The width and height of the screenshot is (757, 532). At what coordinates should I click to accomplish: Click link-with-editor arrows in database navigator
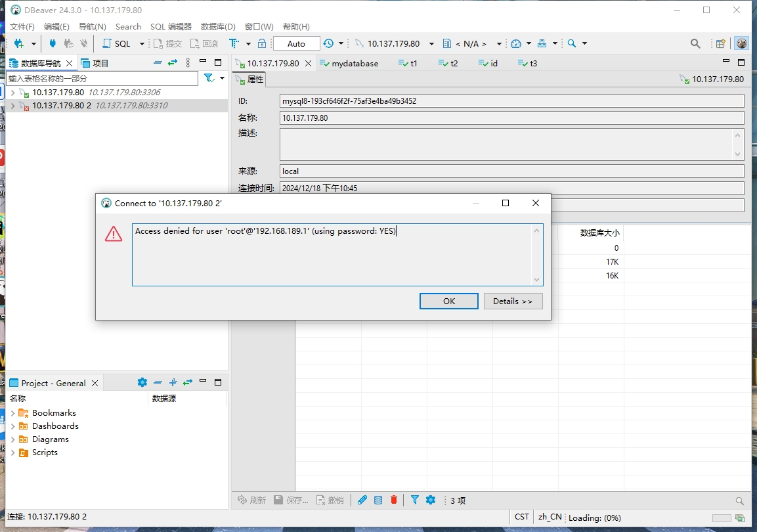[x=173, y=62]
